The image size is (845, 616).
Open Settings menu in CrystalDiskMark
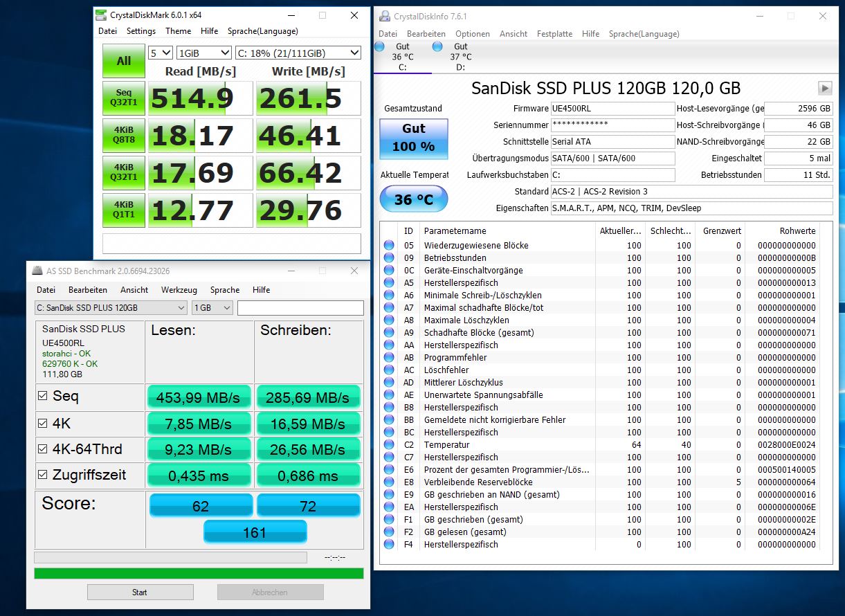141,31
